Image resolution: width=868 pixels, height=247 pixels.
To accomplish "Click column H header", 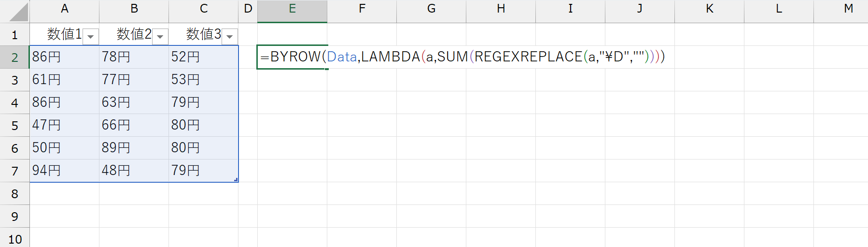I will pyautogui.click(x=501, y=9).
